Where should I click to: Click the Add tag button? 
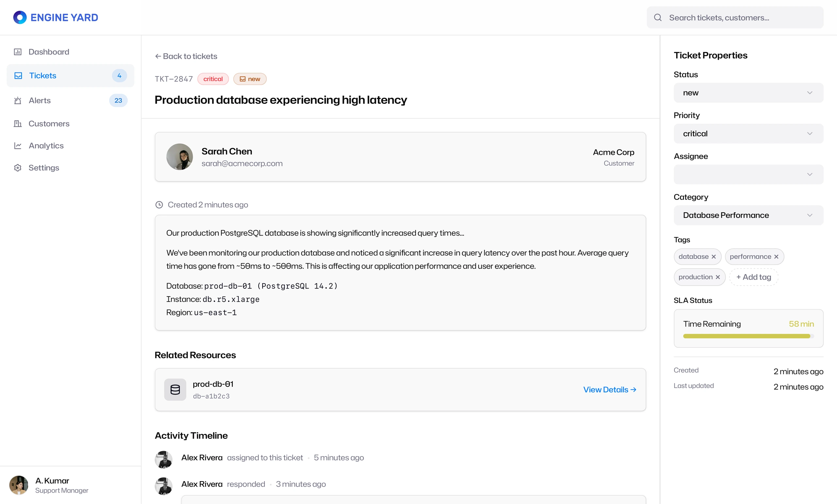click(753, 277)
